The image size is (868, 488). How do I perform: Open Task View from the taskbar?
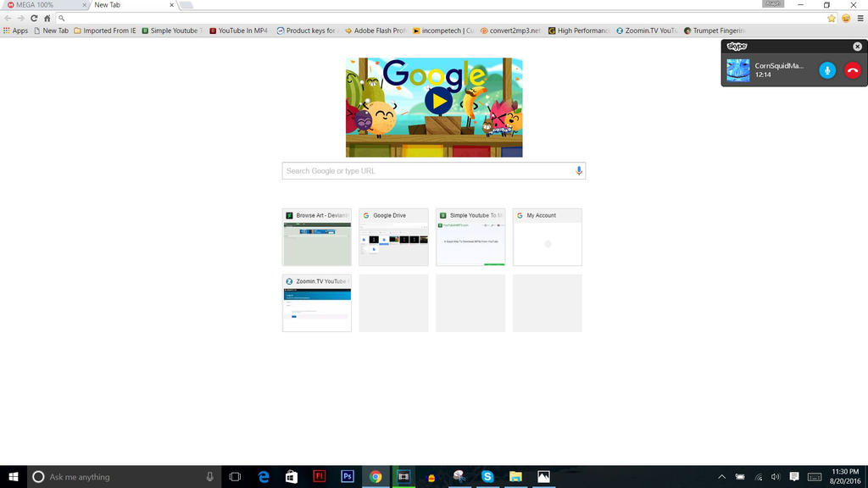pyautogui.click(x=235, y=476)
